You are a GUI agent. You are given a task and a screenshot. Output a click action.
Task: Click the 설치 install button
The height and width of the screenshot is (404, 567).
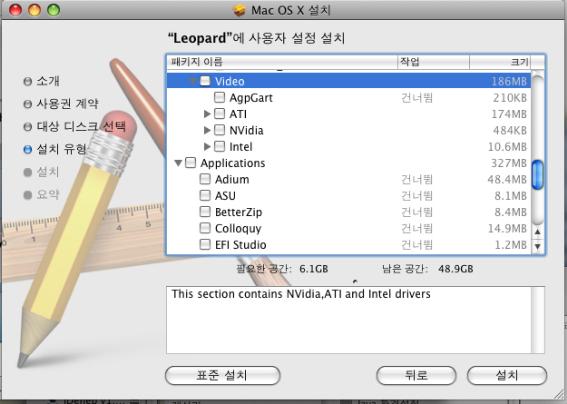point(507,375)
